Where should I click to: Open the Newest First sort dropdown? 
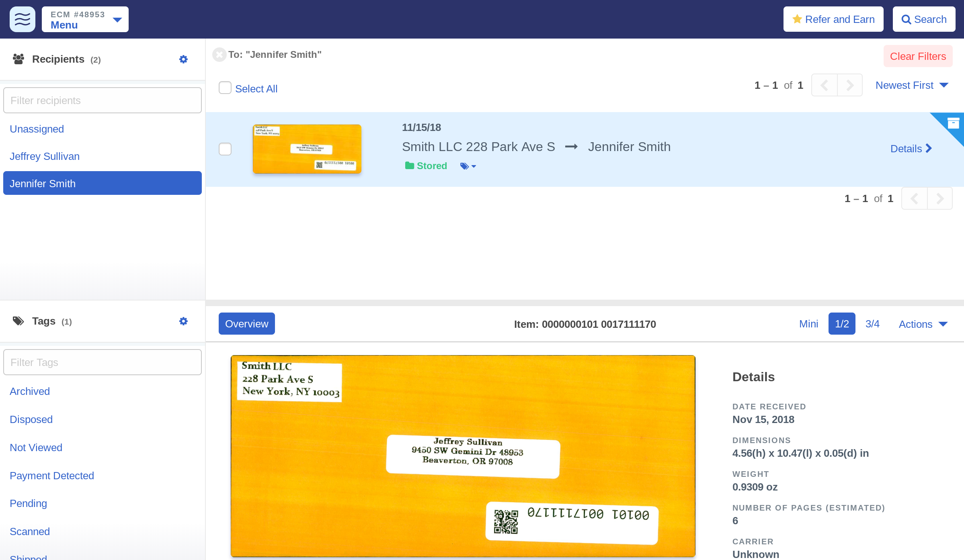click(x=912, y=85)
